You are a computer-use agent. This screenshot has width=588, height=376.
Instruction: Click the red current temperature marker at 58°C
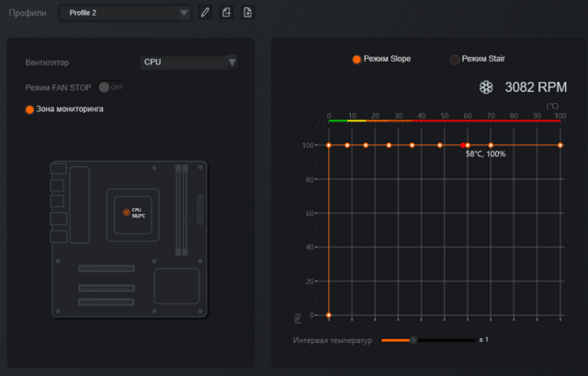[x=463, y=145]
